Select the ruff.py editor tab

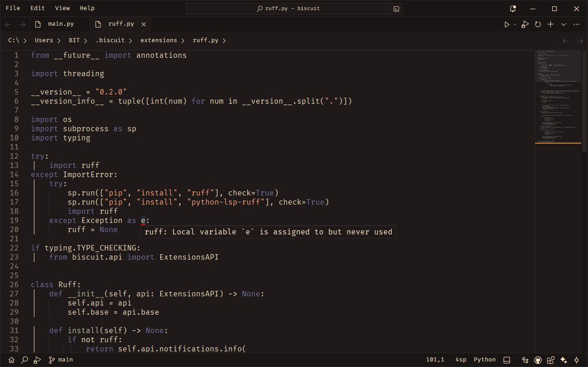click(121, 24)
